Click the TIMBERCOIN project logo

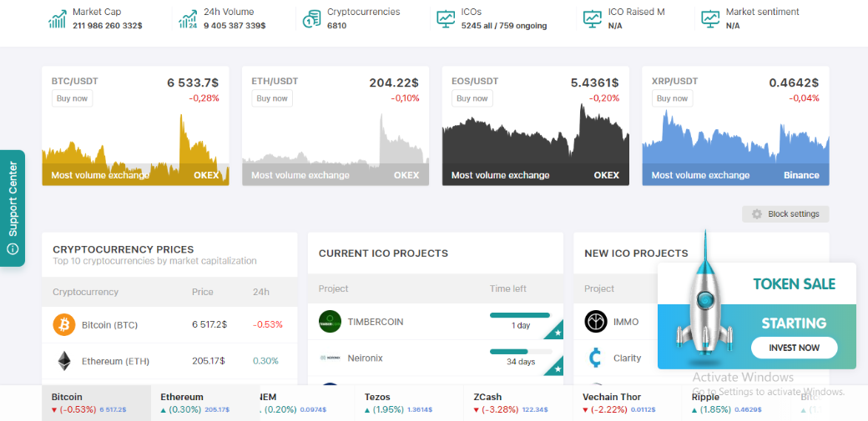tap(330, 322)
